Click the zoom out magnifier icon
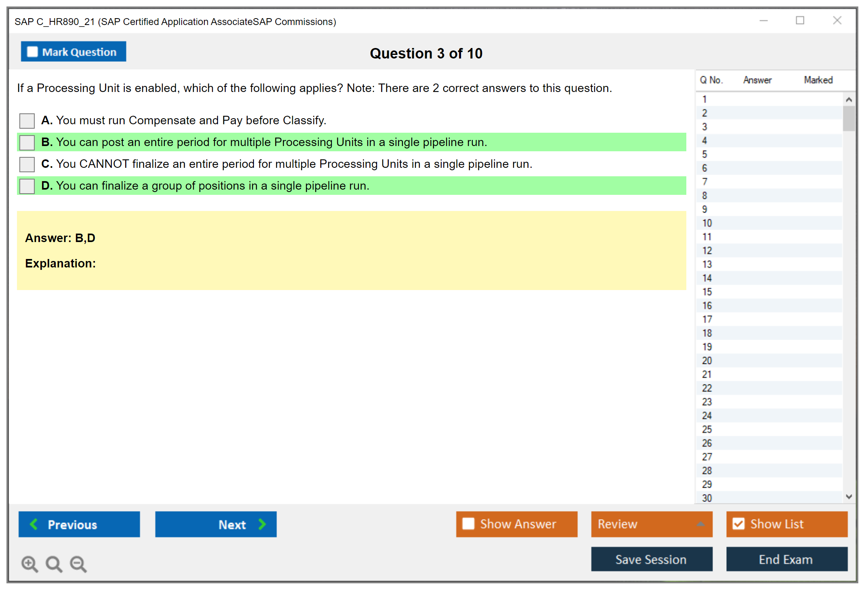This screenshot has width=868, height=593. point(78,564)
